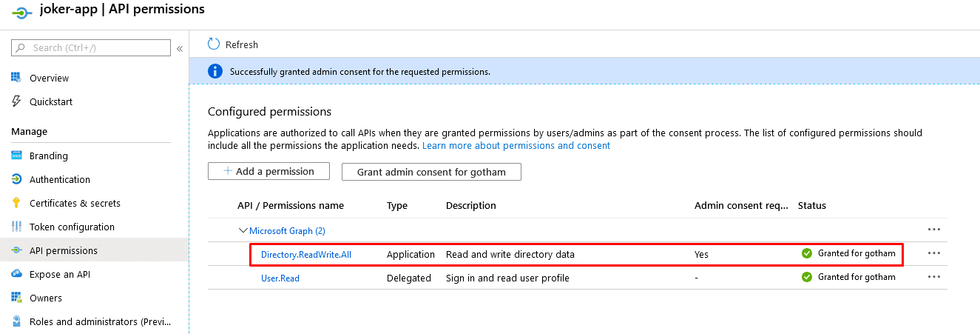Open the Directory.ReadWrite.All permission link
The height and width of the screenshot is (334, 980).
tap(306, 254)
